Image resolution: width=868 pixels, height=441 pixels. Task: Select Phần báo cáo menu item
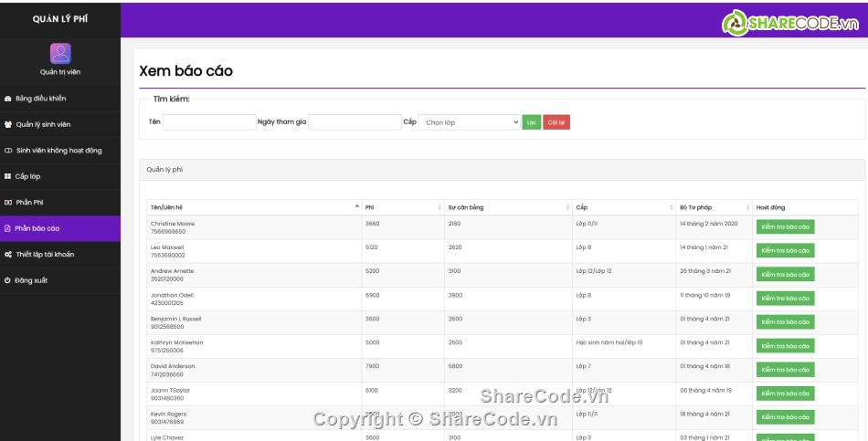pos(59,228)
